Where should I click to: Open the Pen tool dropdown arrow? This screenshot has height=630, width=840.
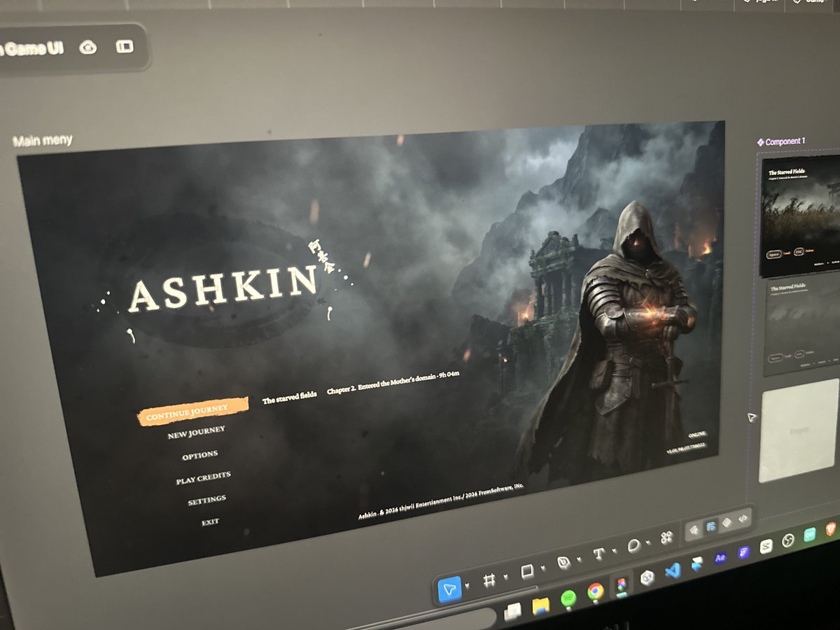[579, 560]
